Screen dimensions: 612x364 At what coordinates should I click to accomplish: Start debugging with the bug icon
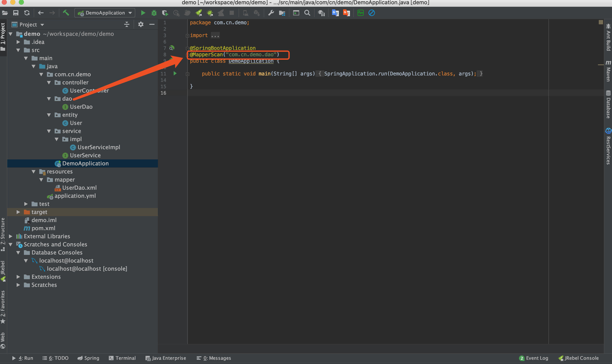(154, 13)
